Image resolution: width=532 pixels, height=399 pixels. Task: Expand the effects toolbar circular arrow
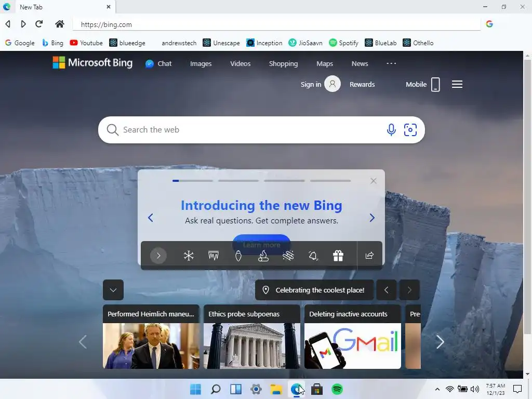click(158, 256)
